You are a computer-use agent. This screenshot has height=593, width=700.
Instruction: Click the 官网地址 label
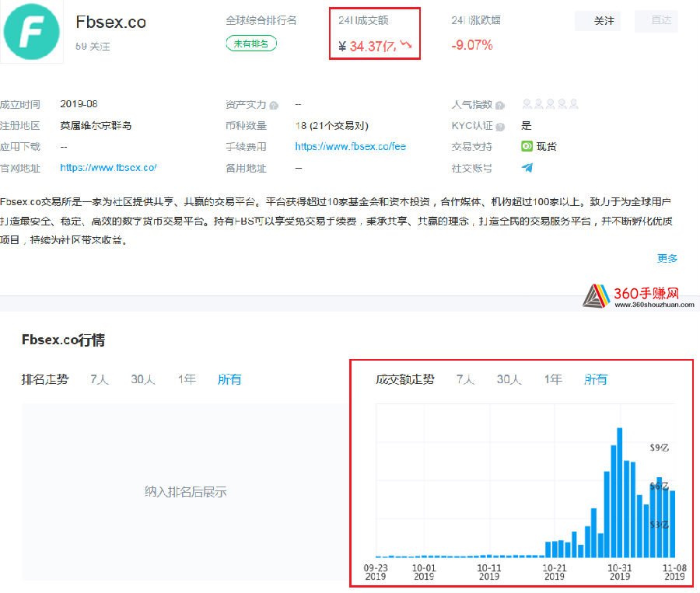pyautogui.click(x=20, y=168)
